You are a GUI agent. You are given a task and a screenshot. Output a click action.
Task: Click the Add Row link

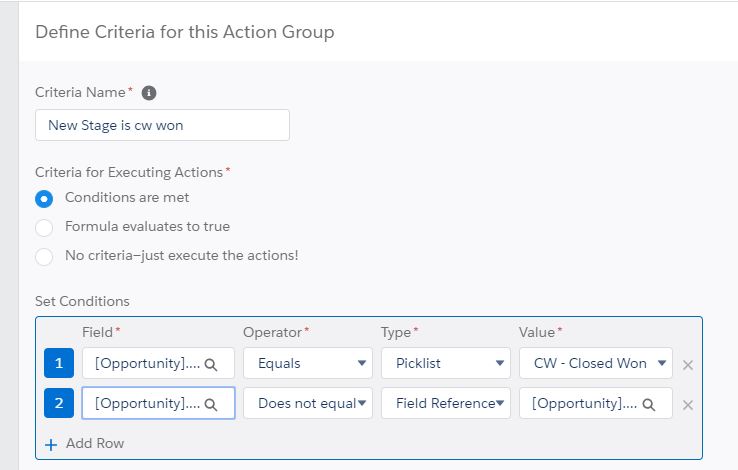click(x=95, y=443)
